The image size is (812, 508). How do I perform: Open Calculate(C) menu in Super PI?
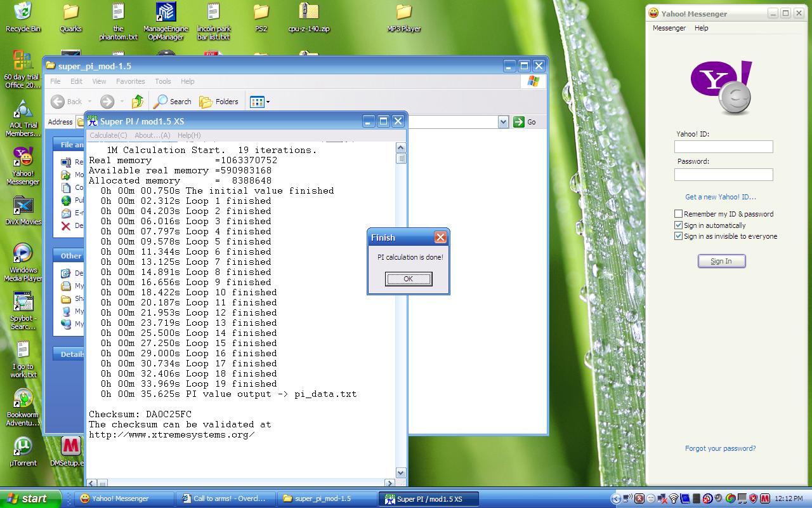tap(108, 135)
